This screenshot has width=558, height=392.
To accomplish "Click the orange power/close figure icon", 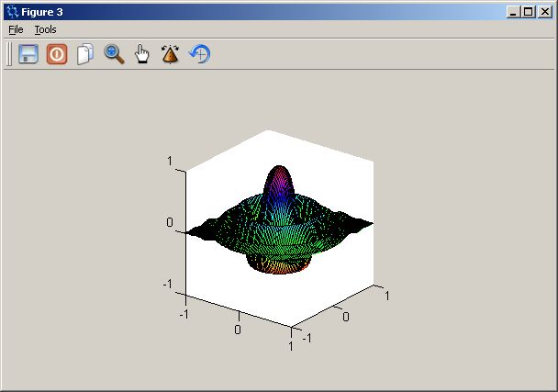I will 57,54.
